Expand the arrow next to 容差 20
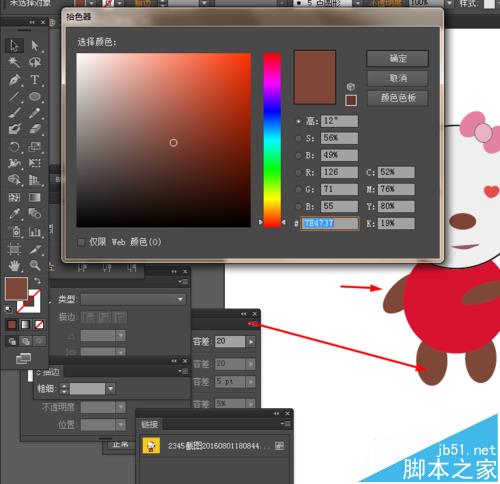 point(251,342)
